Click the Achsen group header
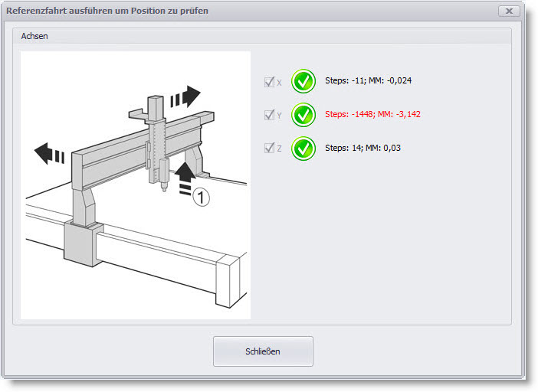This screenshot has height=392, width=538. coord(34,36)
